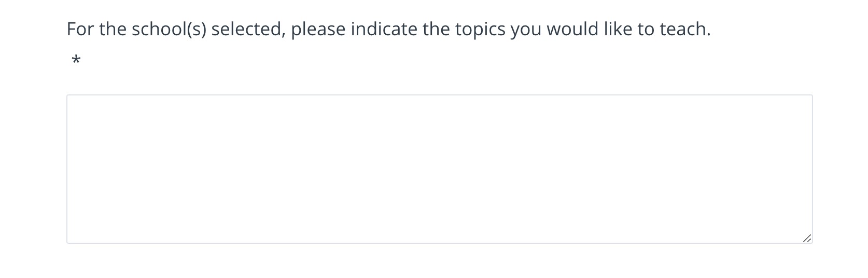Click the word "like" in the question

618,29
